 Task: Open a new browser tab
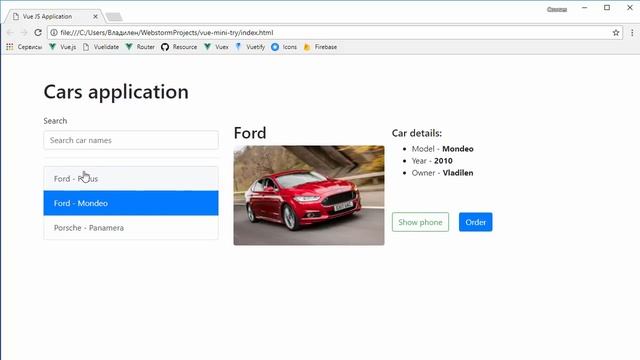tap(114, 17)
